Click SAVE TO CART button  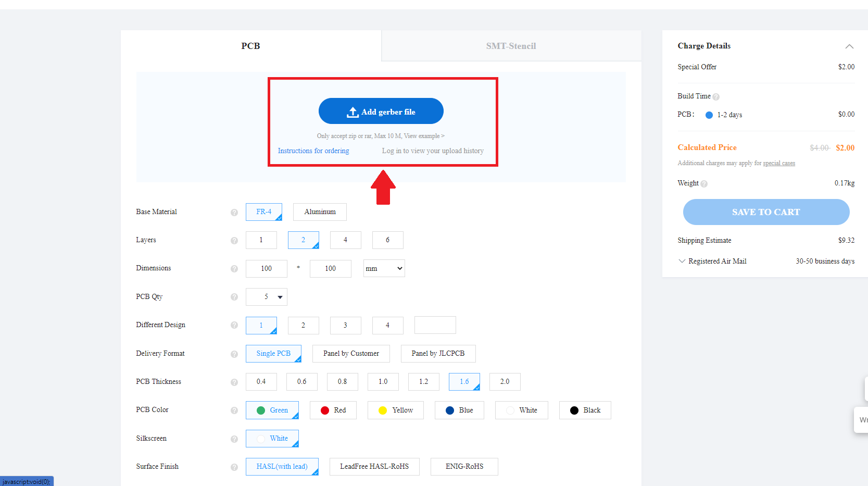(766, 212)
